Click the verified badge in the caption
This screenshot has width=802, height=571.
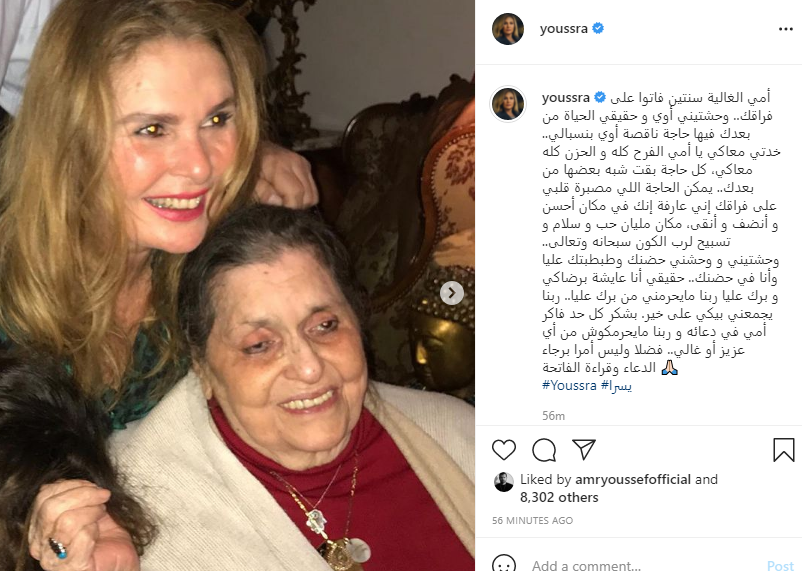pos(600,97)
